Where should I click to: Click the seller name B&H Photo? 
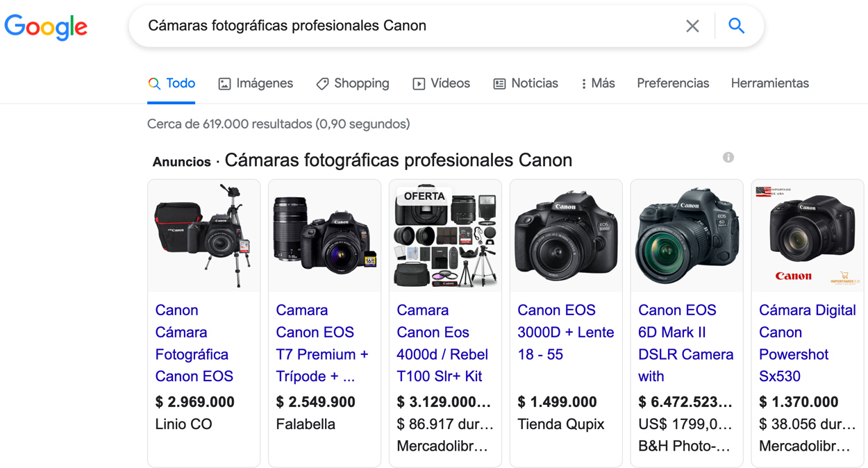click(685, 446)
